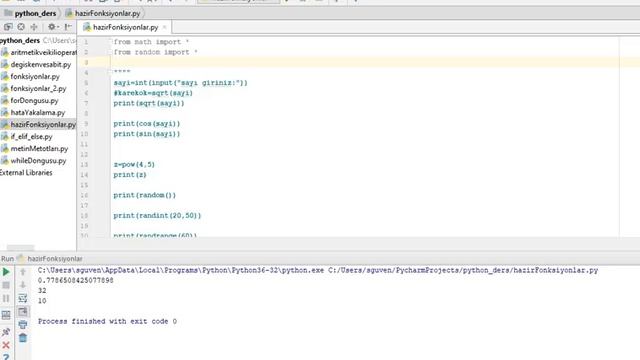Image resolution: width=640 pixels, height=360 pixels.
Task: Select the python_ders project root folder
Action: (20, 40)
